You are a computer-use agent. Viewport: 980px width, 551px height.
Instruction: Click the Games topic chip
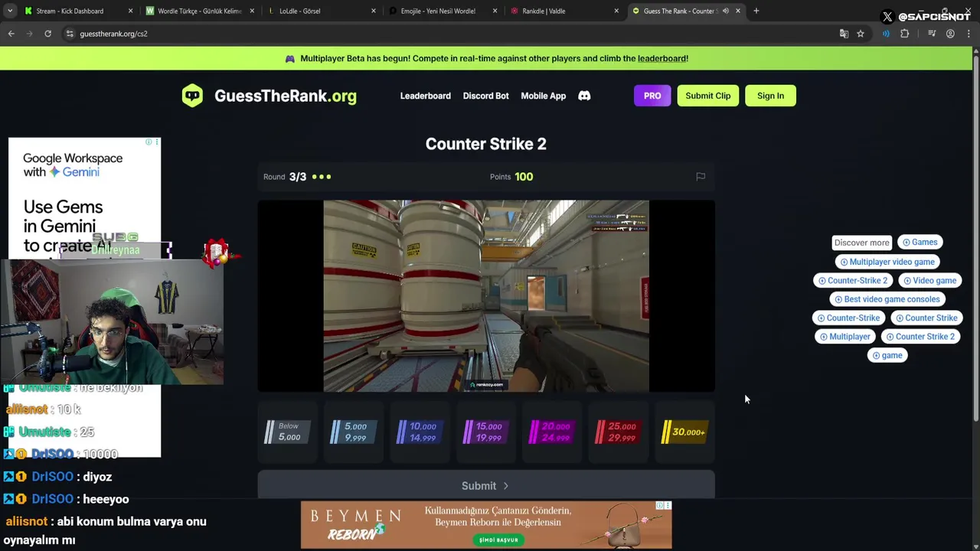point(920,243)
